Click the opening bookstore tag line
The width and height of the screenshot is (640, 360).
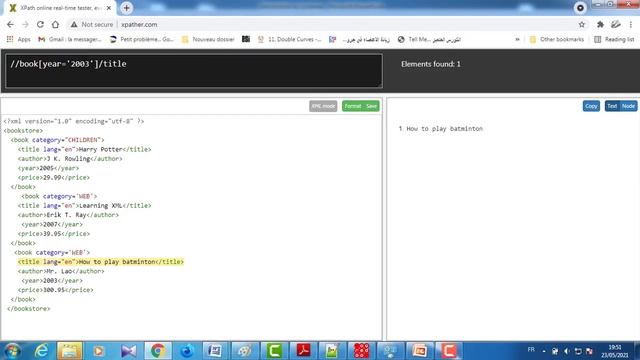click(23, 131)
